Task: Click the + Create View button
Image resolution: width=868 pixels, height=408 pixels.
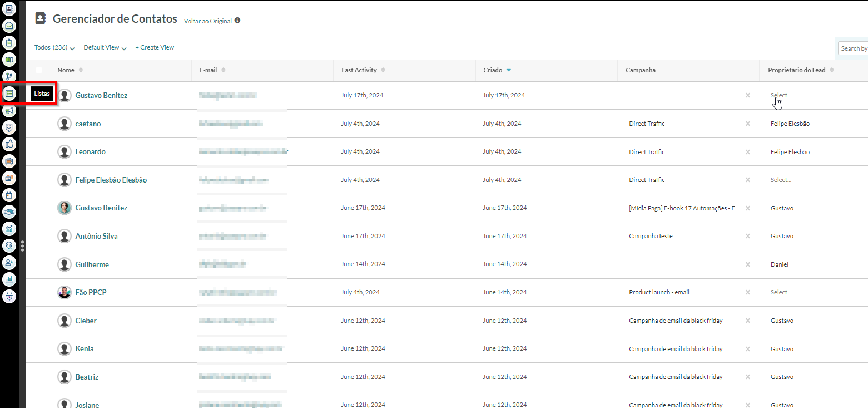Action: coord(155,48)
